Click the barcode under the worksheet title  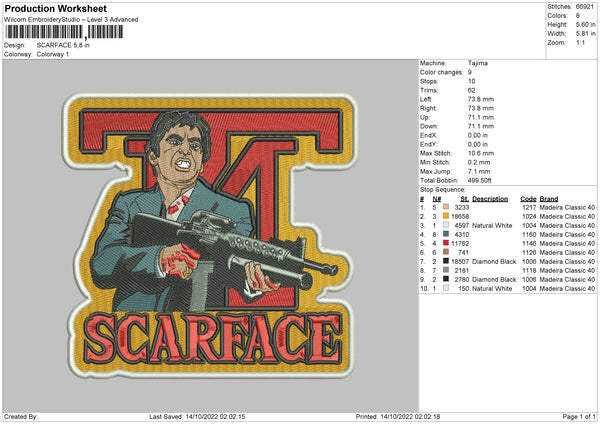tap(64, 32)
